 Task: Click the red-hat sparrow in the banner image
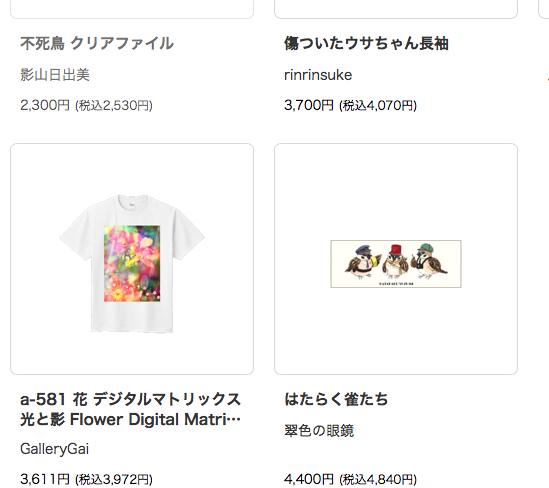(x=395, y=261)
